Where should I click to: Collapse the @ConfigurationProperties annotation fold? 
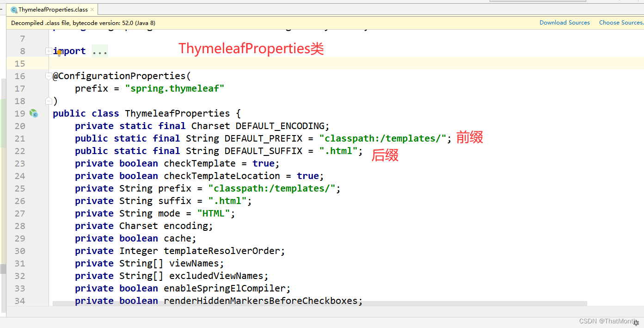click(48, 76)
